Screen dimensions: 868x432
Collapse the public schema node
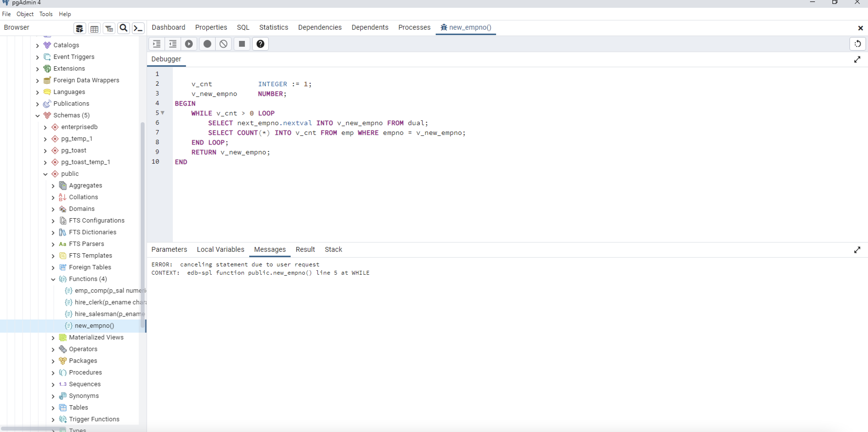click(45, 174)
